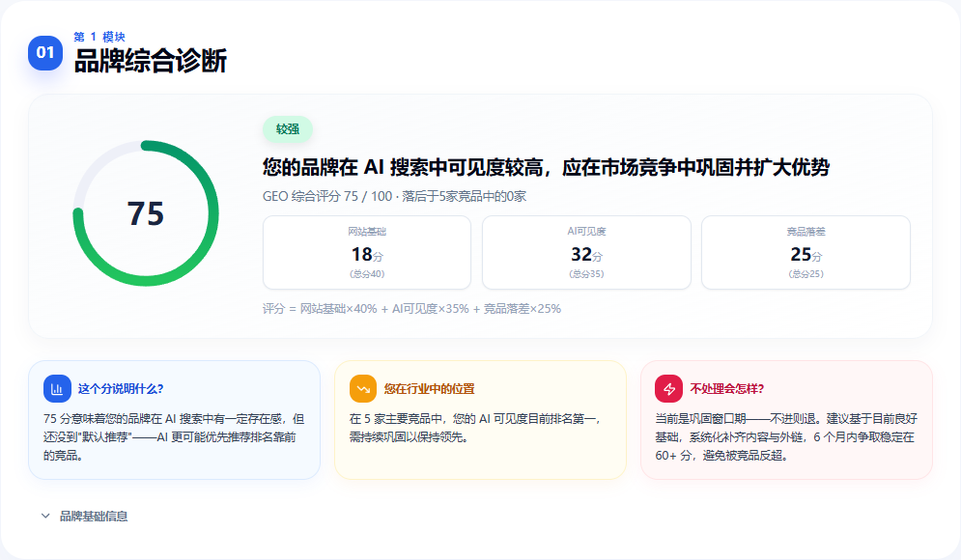
Task: Click the blue 01 module badge
Action: tap(45, 53)
